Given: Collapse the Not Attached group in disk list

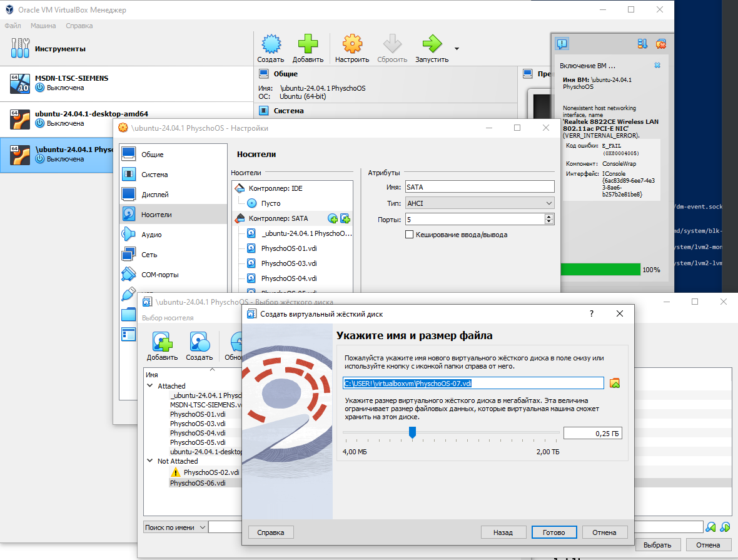Looking at the screenshot, I should click(x=150, y=461).
